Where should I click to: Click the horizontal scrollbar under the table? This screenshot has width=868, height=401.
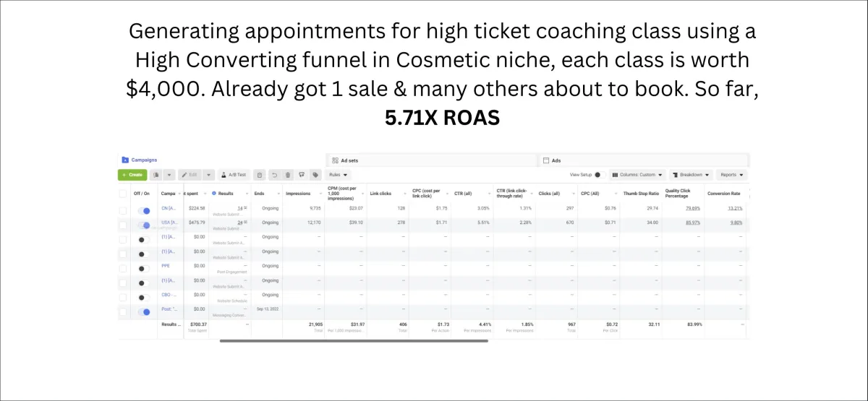[354, 340]
